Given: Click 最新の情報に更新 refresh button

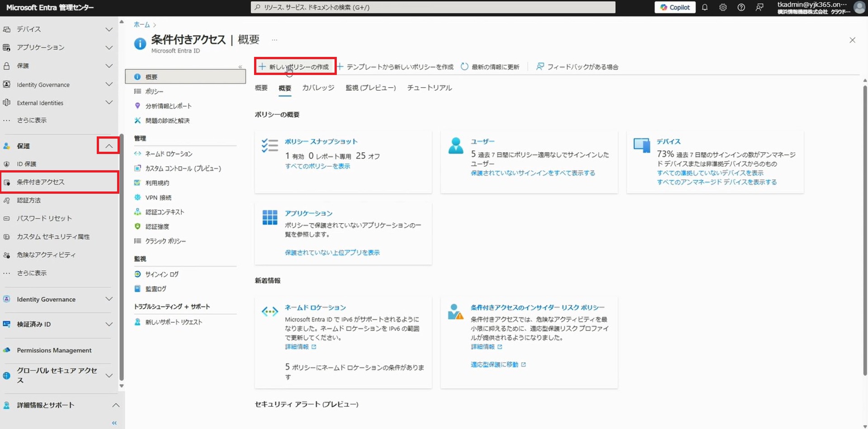Looking at the screenshot, I should [490, 67].
